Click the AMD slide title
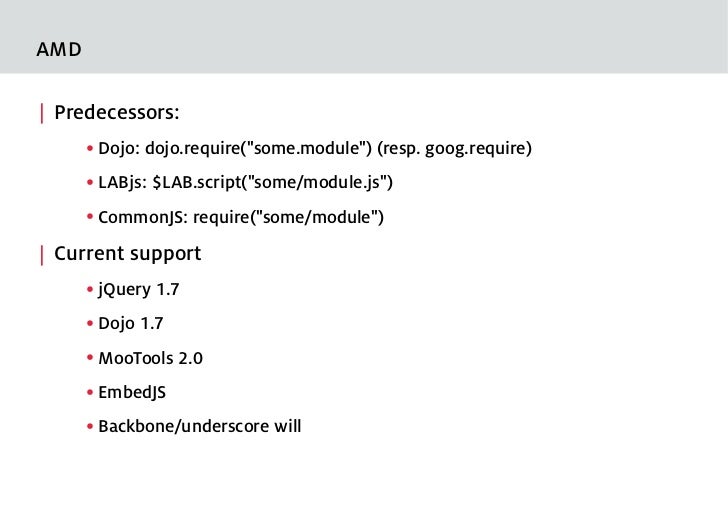 point(59,49)
